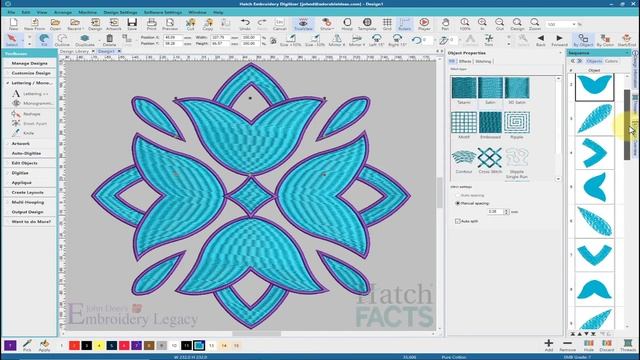Click the Zoom Out icon
Image resolution: width=640 pixels, height=360 pixels.
click(500, 24)
